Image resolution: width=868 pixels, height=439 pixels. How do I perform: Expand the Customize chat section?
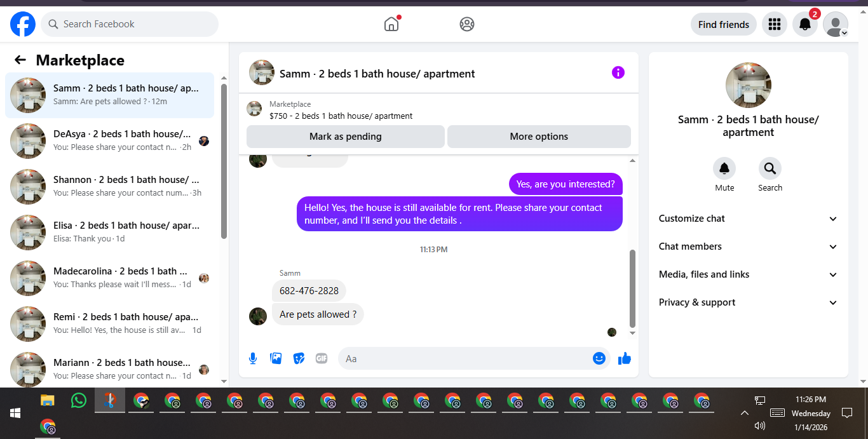coord(748,219)
